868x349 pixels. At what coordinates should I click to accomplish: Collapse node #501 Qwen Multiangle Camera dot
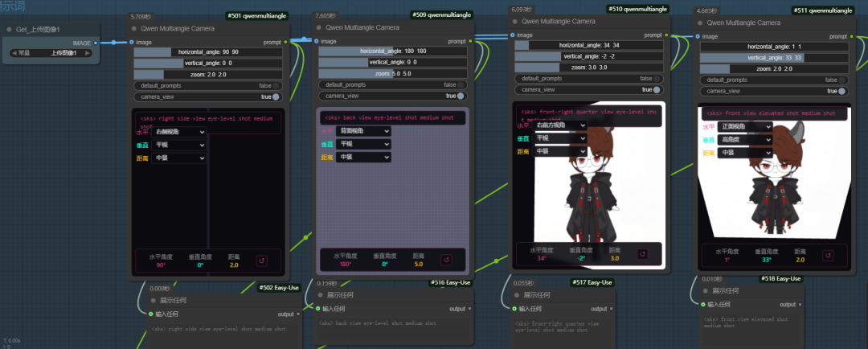(x=133, y=27)
